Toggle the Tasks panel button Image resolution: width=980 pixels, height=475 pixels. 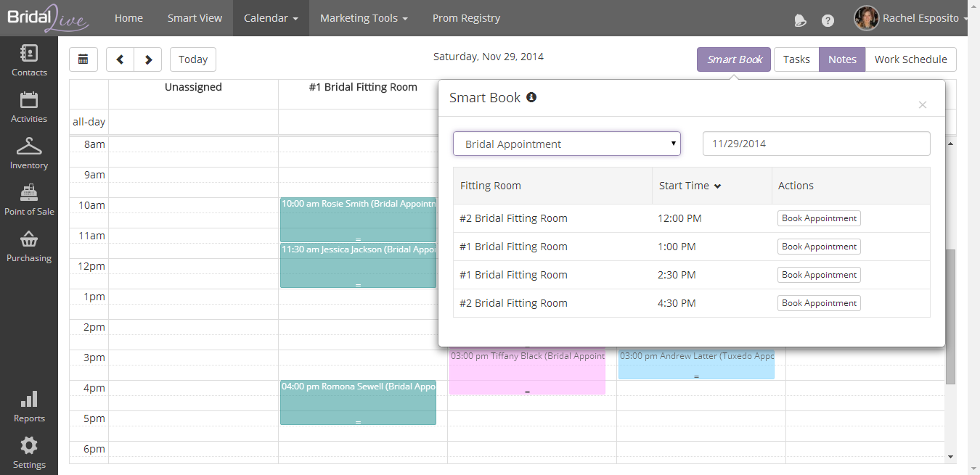(796, 59)
